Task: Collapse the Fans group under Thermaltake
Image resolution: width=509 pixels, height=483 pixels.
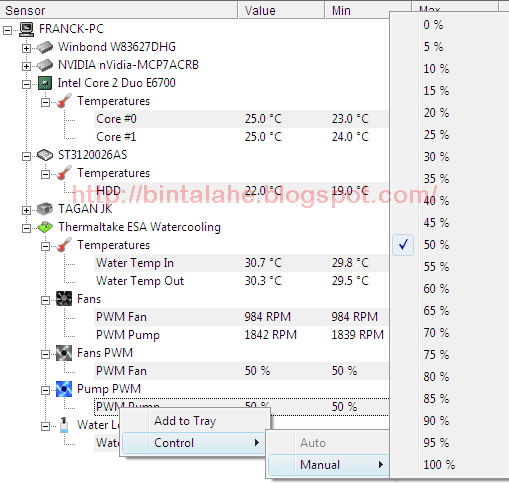Action: click(45, 301)
